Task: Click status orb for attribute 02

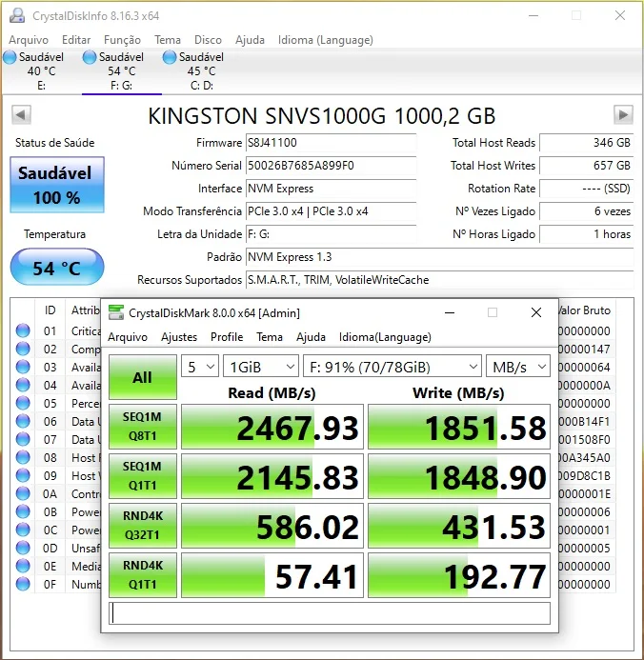Action: click(x=23, y=349)
